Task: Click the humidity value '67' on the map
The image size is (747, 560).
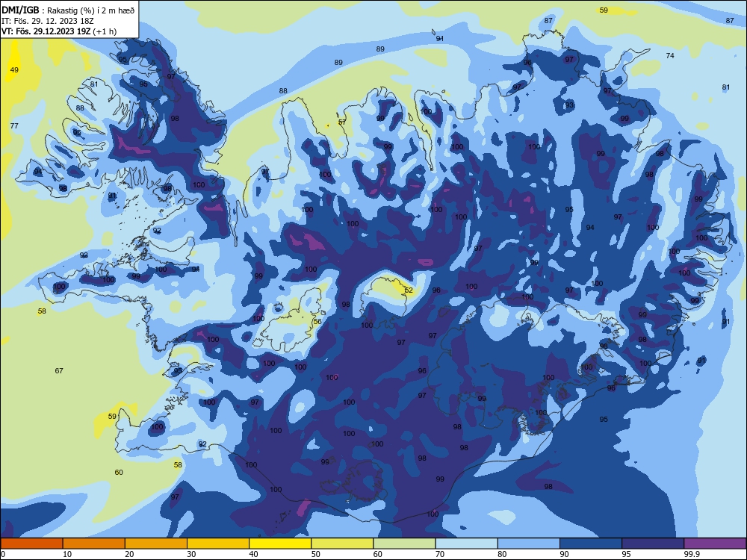Action: coord(59,370)
